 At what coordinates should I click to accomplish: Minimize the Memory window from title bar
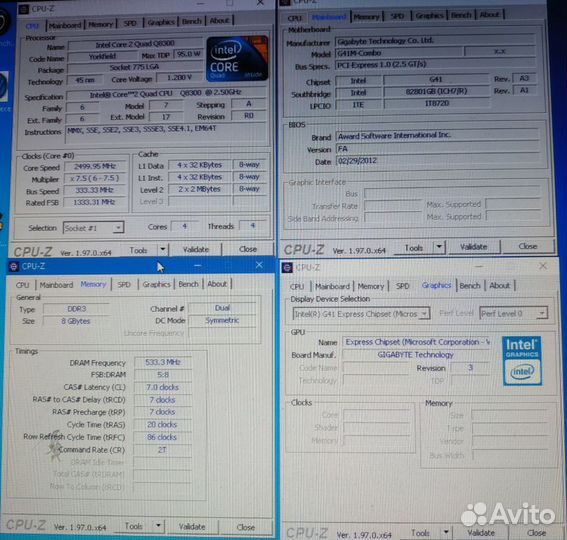click(197, 265)
